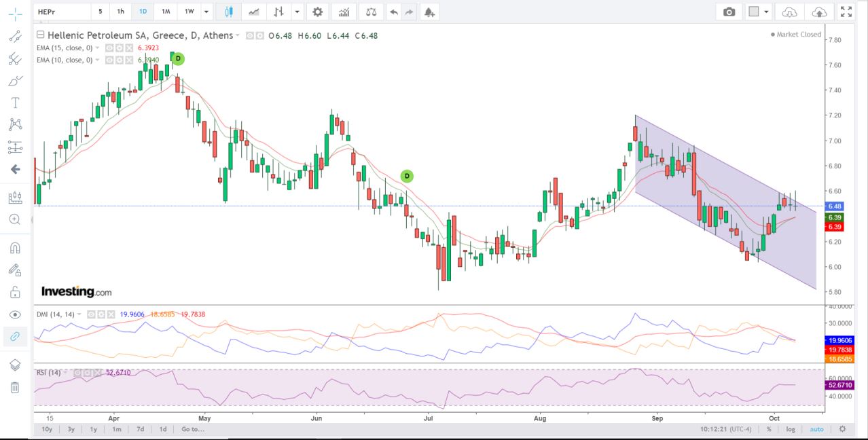This screenshot has height=440, width=868.
Task: Hide the RSI (14) indicator
Action: [x=79, y=373]
